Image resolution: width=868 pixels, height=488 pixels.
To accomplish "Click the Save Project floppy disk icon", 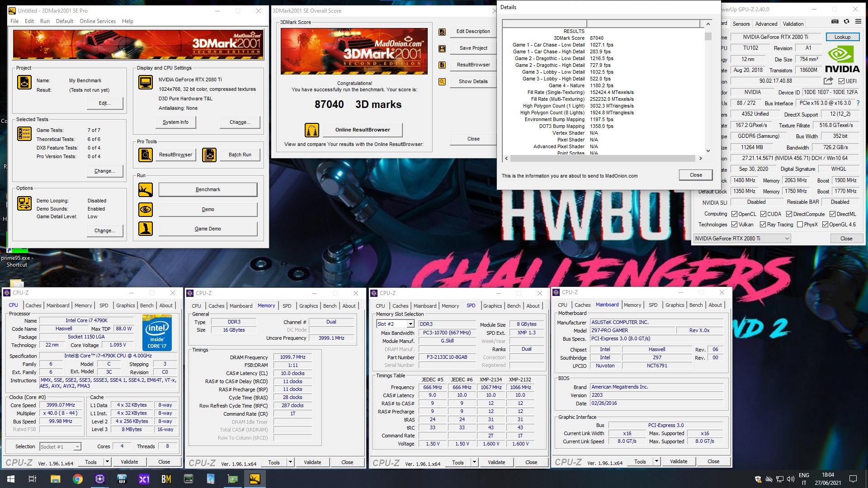I will tap(442, 48).
